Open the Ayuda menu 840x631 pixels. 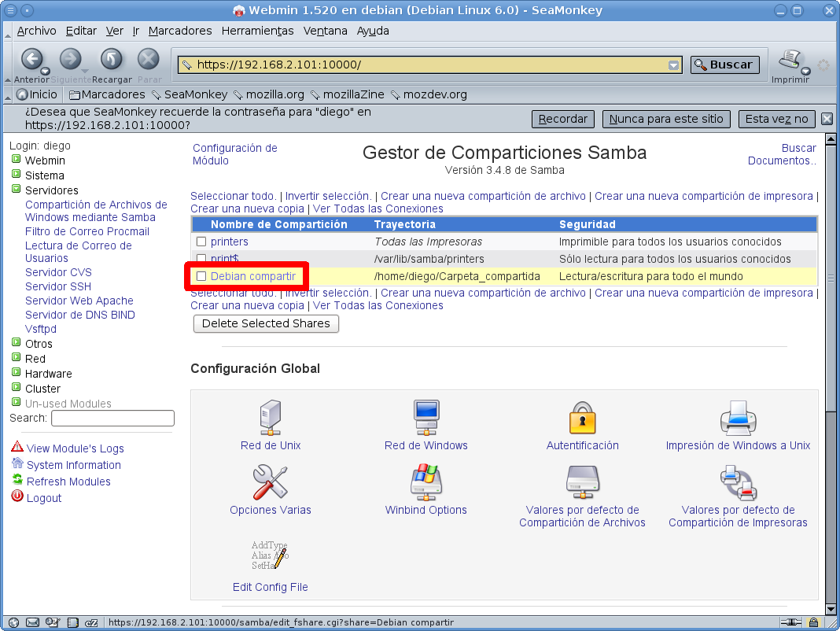373,31
